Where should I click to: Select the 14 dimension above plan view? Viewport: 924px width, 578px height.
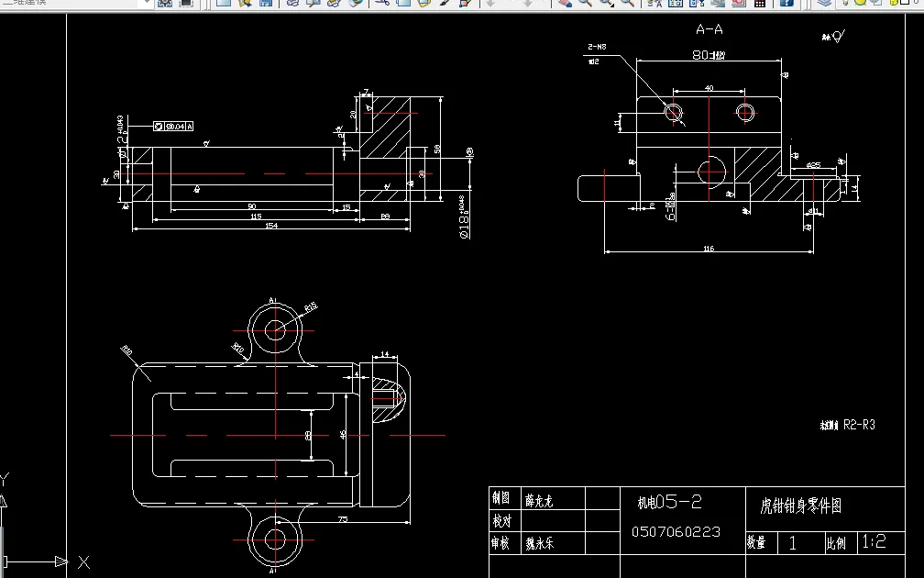point(384,354)
